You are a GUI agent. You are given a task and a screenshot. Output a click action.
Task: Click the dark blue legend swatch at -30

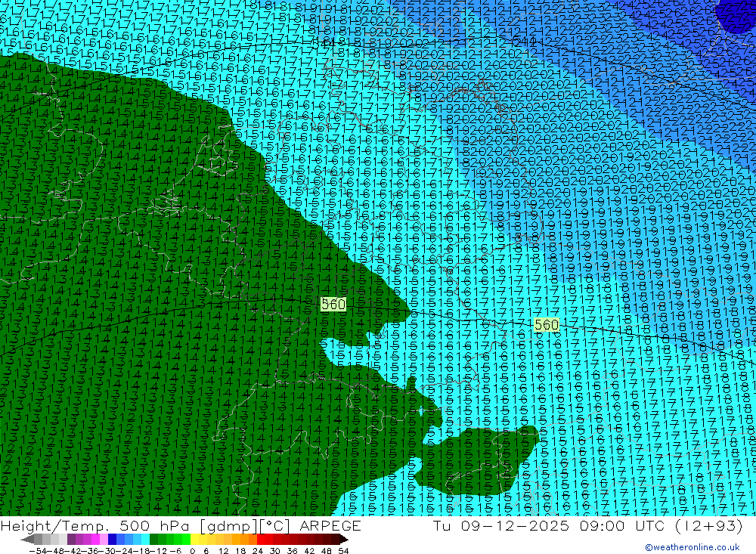coord(113,540)
